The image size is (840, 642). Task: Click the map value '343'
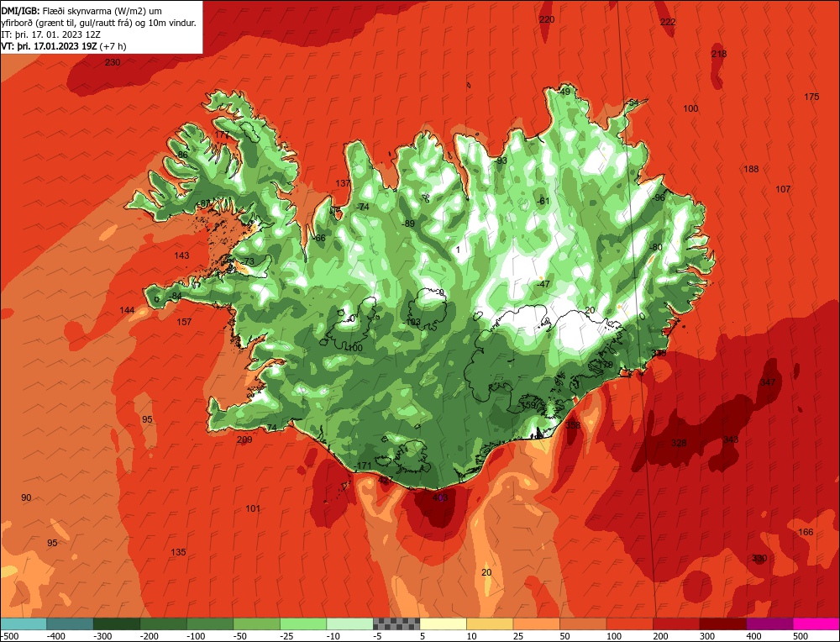[731, 440]
